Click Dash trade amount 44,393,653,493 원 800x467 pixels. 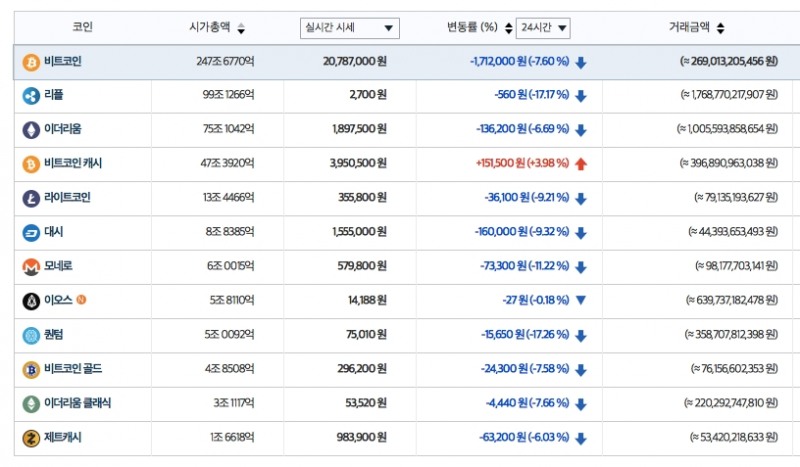coord(733,232)
